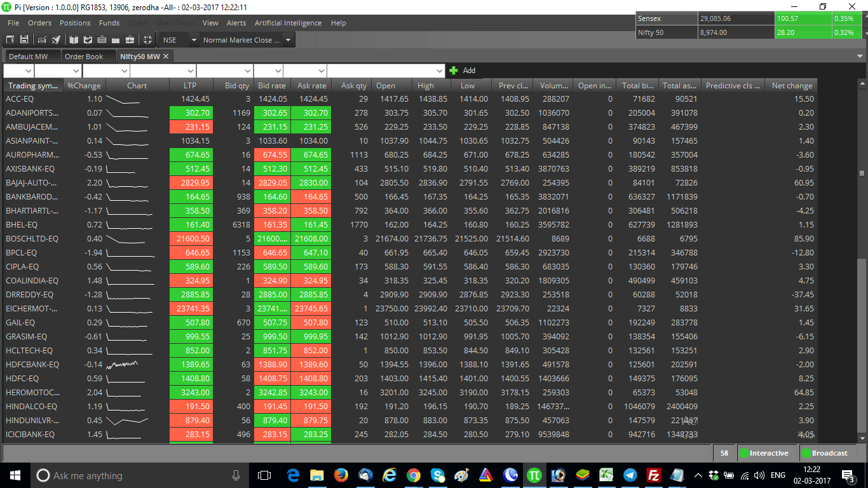The height and width of the screenshot is (488, 868).
Task: Open Skype from the taskbar
Action: tap(437, 475)
